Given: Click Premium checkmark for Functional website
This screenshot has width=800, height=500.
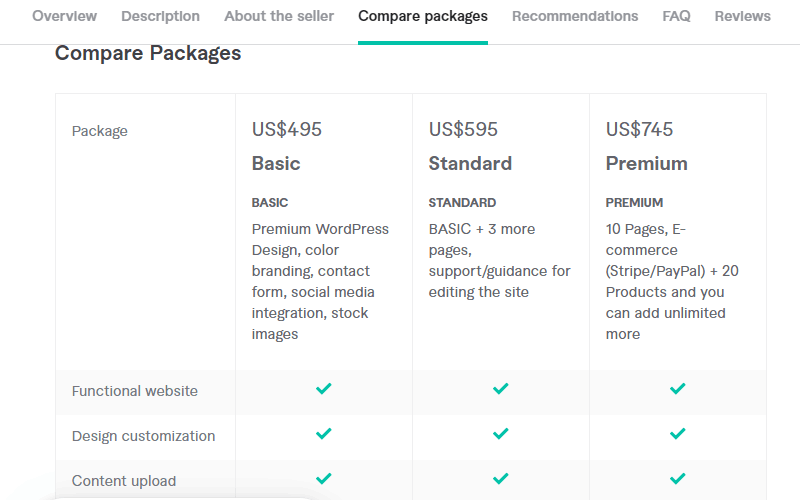Looking at the screenshot, I should pos(677,389).
